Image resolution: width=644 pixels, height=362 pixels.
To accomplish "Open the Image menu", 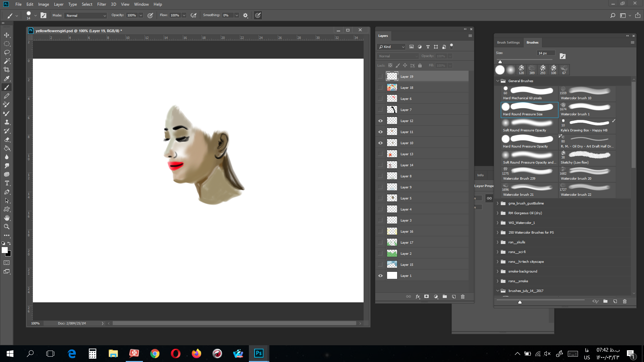I will pyautogui.click(x=44, y=4).
